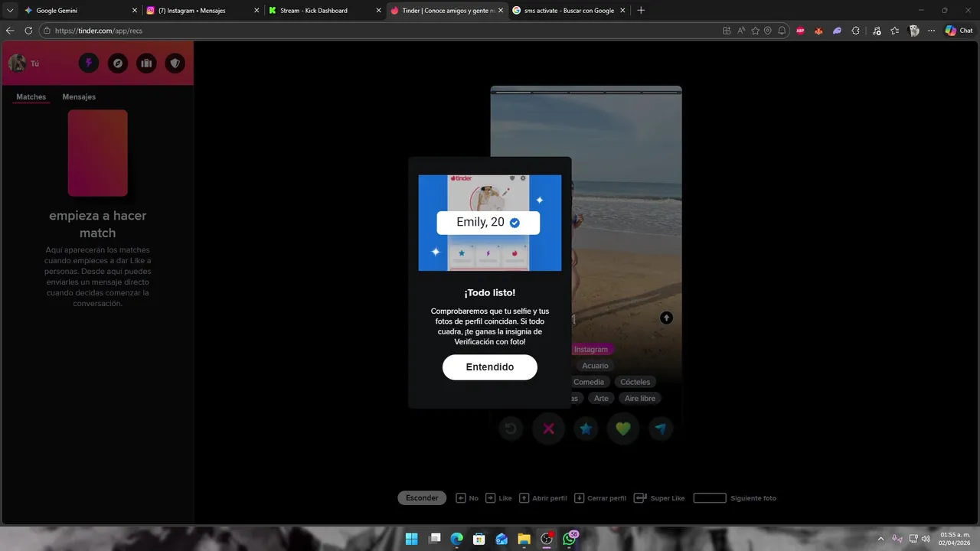The width and height of the screenshot is (980, 551).
Task: Click the gradient likes card under Matches
Action: tap(98, 153)
